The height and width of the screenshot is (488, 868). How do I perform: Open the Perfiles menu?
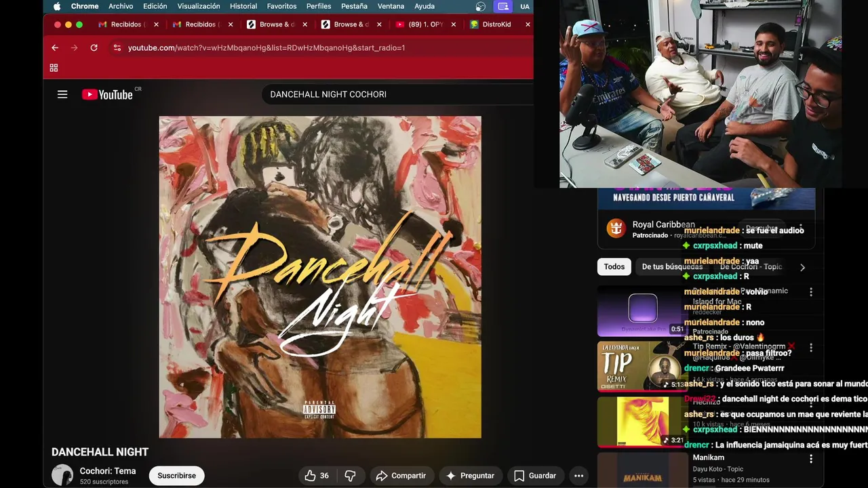319,6
